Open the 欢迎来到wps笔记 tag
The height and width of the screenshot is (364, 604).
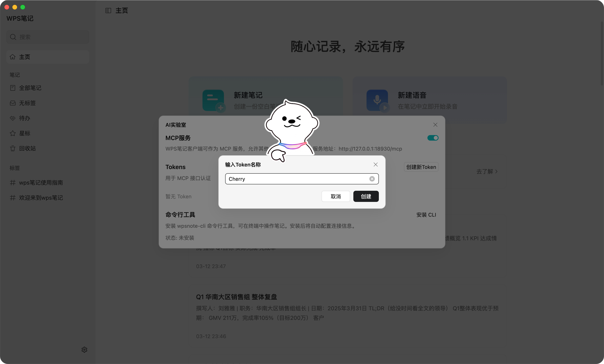(x=41, y=198)
